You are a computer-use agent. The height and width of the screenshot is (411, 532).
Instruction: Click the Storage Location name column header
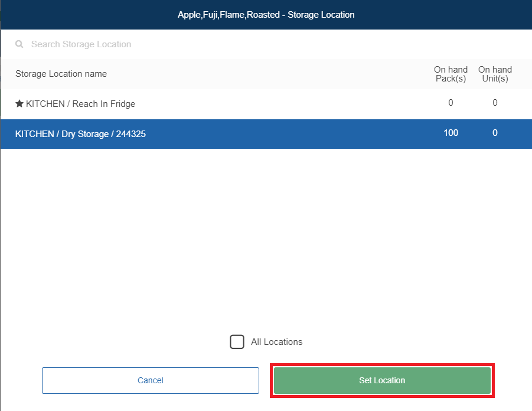[61, 74]
